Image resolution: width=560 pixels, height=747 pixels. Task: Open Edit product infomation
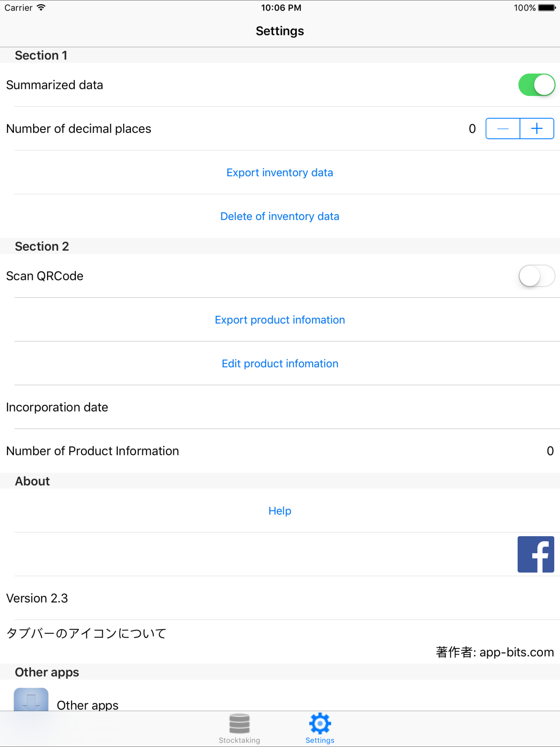280,363
